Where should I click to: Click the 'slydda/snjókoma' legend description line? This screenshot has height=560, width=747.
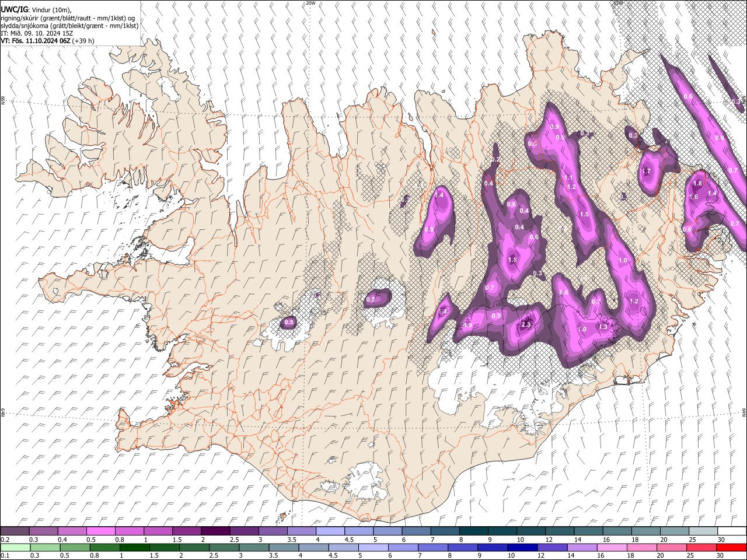(x=69, y=26)
